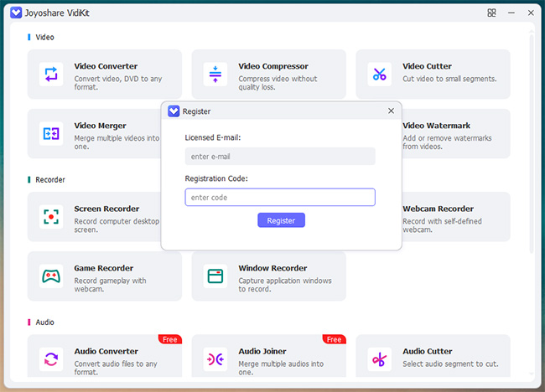Click the Video Watermark title text
The width and height of the screenshot is (545, 392).
(437, 126)
